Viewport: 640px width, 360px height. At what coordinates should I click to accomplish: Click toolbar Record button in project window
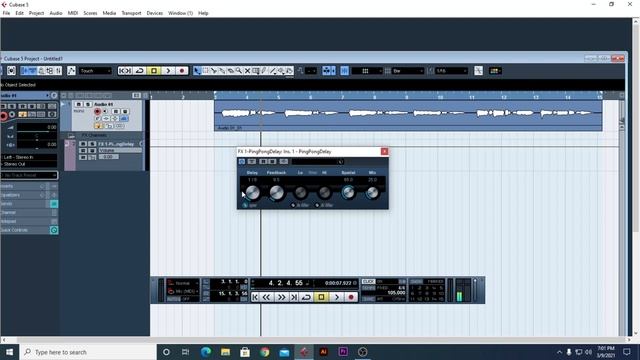tap(182, 71)
